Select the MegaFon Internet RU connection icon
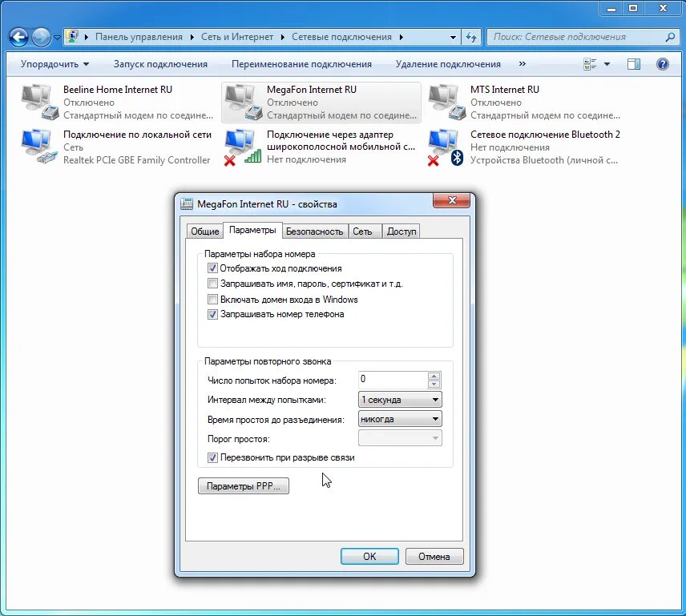This screenshot has height=616, width=686. [x=244, y=103]
